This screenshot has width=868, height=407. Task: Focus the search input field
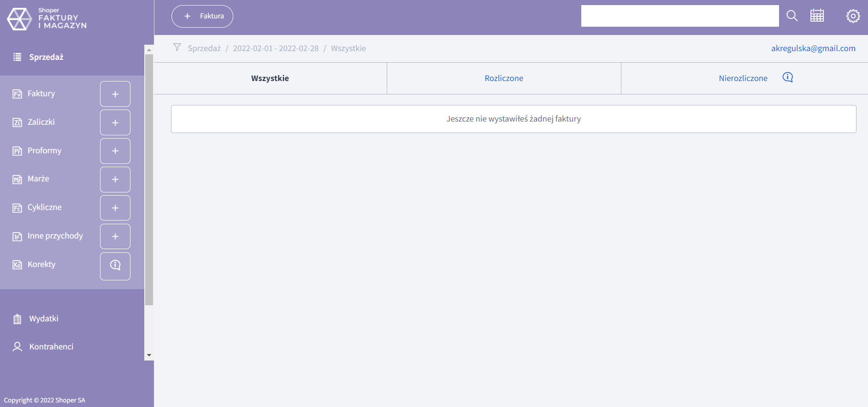679,16
